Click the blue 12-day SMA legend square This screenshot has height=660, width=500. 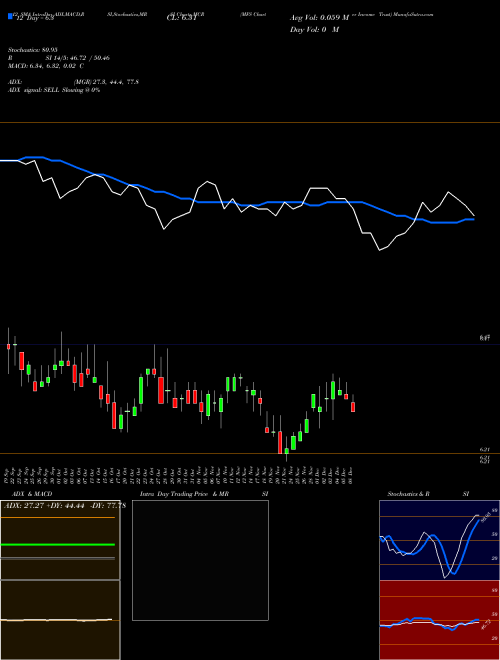click(x=10, y=16)
